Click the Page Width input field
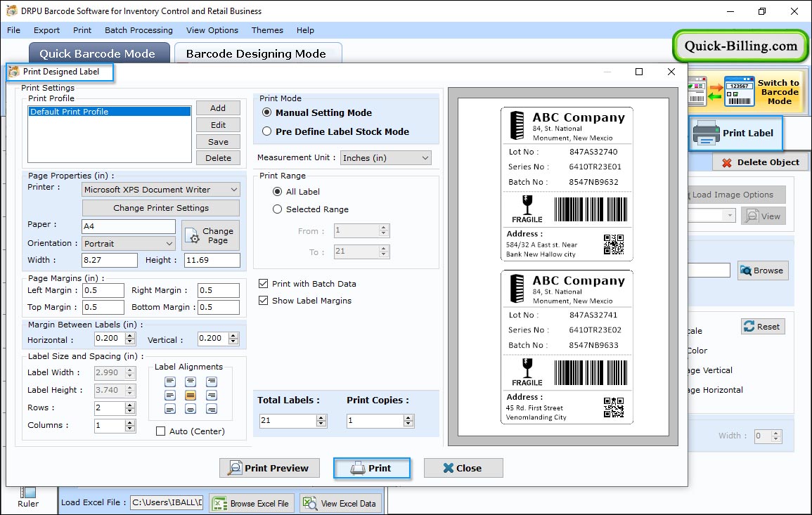The image size is (812, 515). click(x=109, y=261)
